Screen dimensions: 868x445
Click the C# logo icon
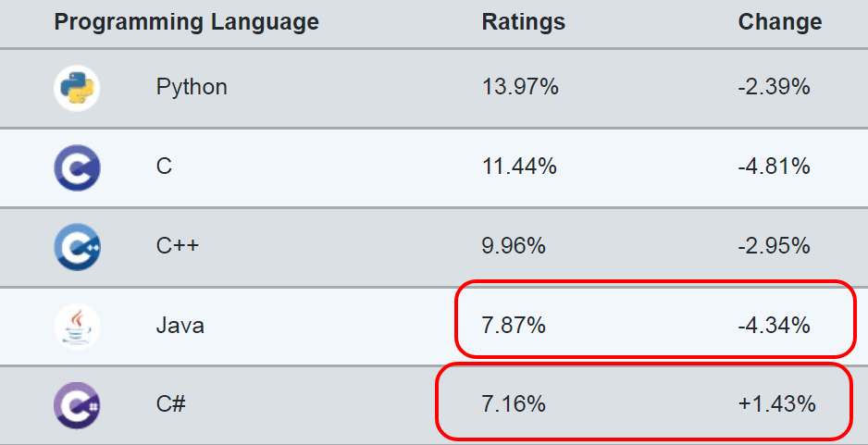click(x=77, y=405)
